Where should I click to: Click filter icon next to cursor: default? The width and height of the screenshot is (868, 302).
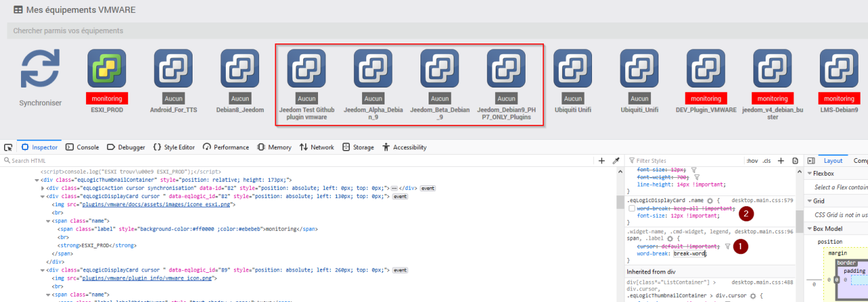(x=727, y=247)
